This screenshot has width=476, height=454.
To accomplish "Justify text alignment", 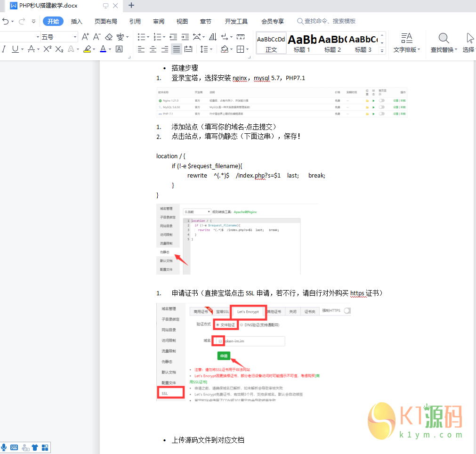I will coord(177,49).
